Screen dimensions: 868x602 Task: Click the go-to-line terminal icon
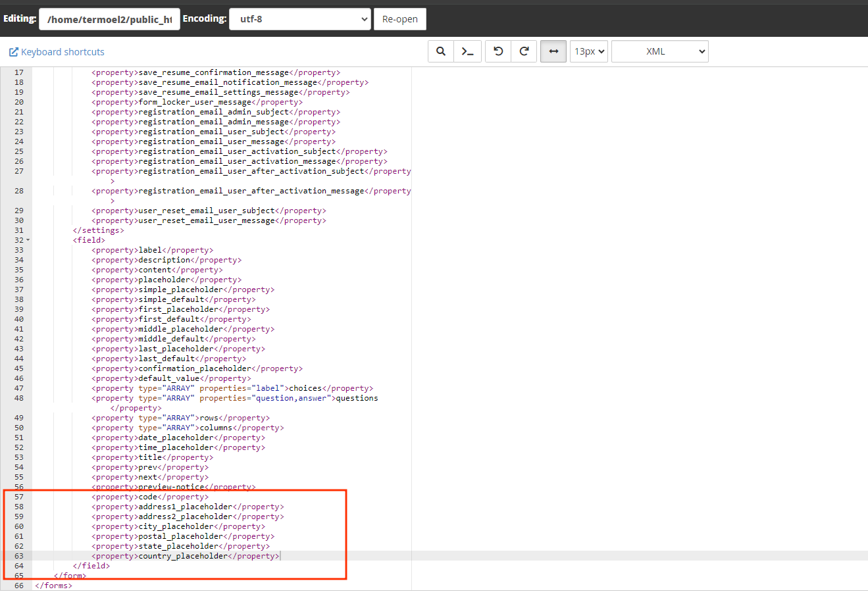tap(468, 51)
